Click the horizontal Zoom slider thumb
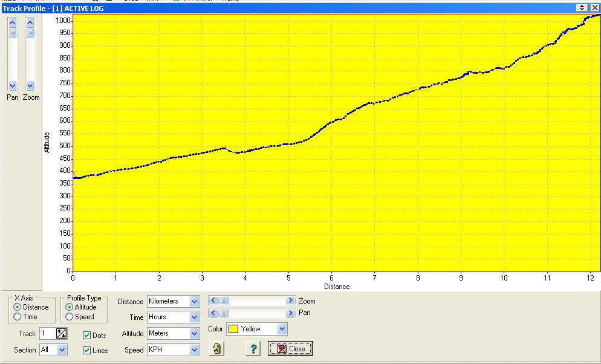Screen dimensions: 601x364 pos(224,301)
